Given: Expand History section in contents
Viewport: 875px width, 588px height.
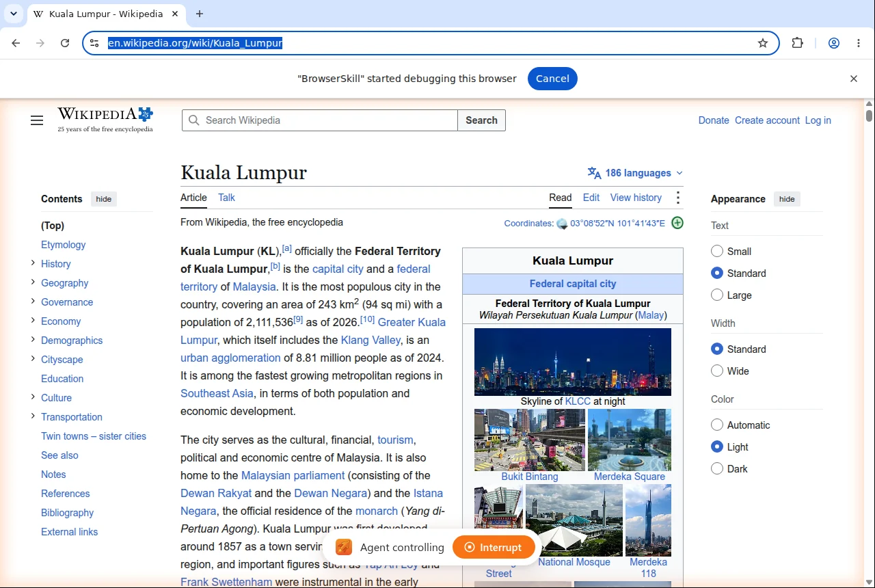Looking at the screenshot, I should (x=32, y=263).
